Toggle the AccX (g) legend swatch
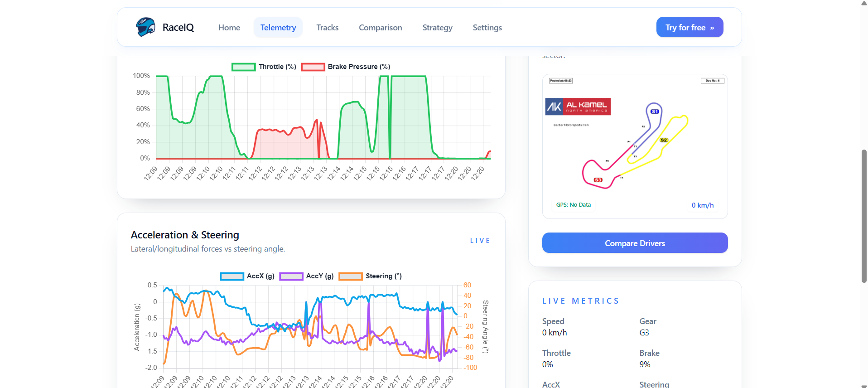868x388 pixels. pyautogui.click(x=232, y=276)
